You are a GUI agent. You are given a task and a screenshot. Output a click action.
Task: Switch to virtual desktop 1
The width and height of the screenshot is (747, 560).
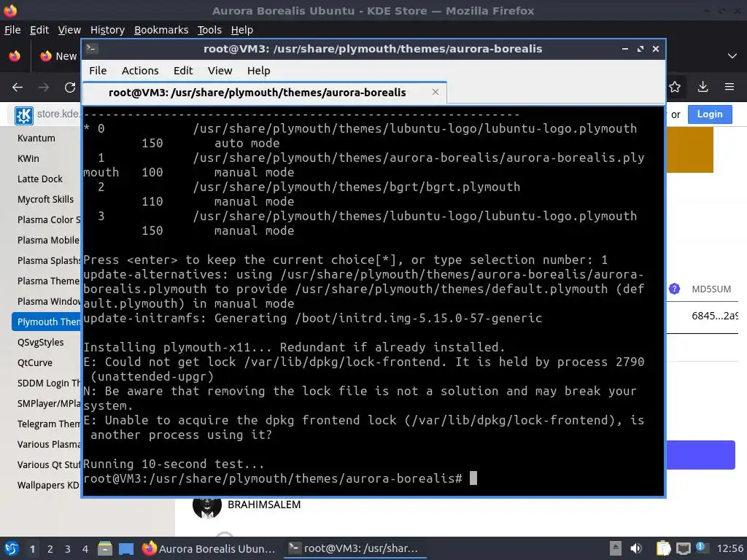32,550
